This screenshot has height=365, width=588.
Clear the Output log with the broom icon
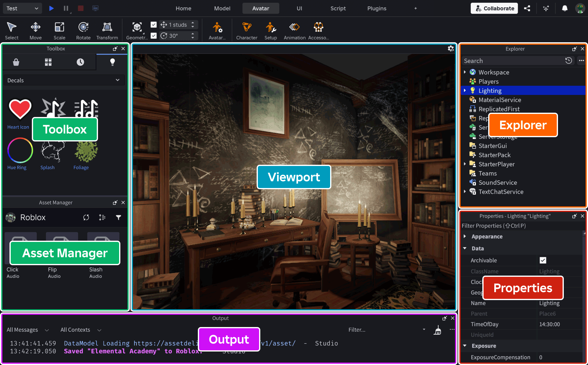[437, 330]
